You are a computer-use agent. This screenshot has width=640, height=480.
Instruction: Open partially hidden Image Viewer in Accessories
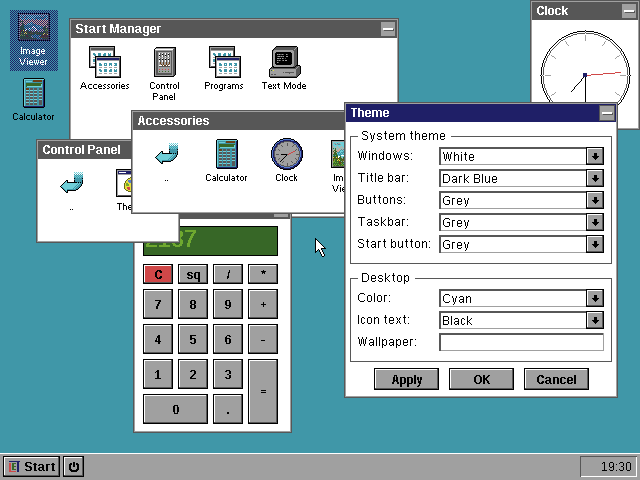coord(338,166)
